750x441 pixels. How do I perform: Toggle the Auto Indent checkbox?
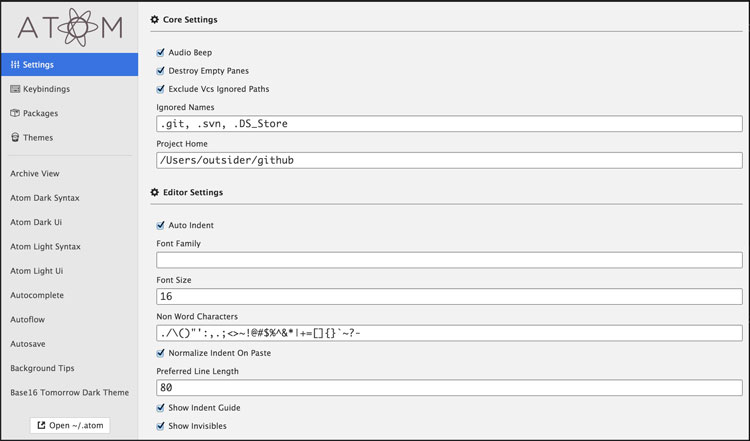point(161,225)
